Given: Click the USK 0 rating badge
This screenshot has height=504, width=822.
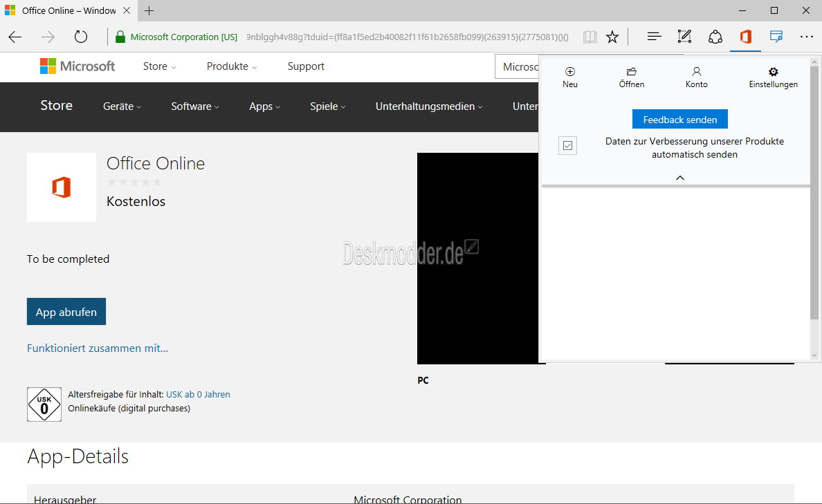Looking at the screenshot, I should 44,404.
